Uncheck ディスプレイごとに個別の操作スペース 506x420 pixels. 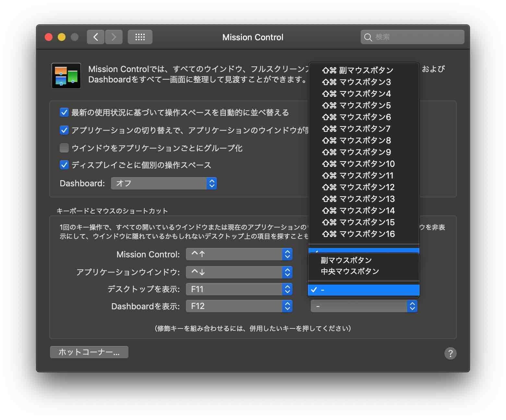[x=64, y=165]
